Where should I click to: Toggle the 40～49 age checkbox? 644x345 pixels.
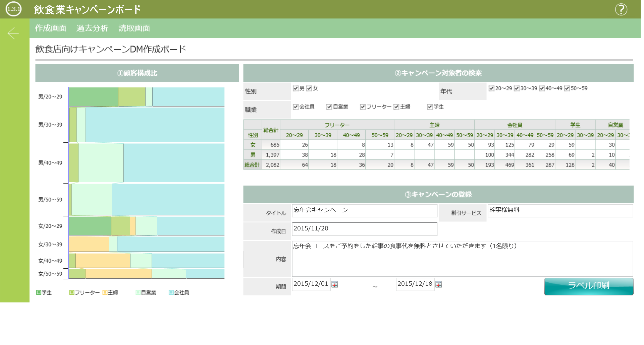[x=542, y=88]
